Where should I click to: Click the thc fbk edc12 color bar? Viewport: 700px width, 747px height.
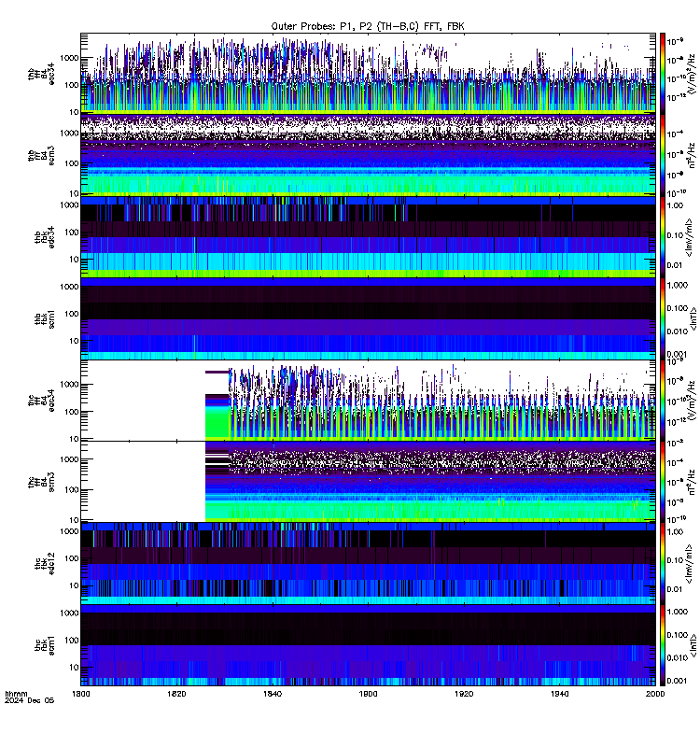(x=662, y=563)
